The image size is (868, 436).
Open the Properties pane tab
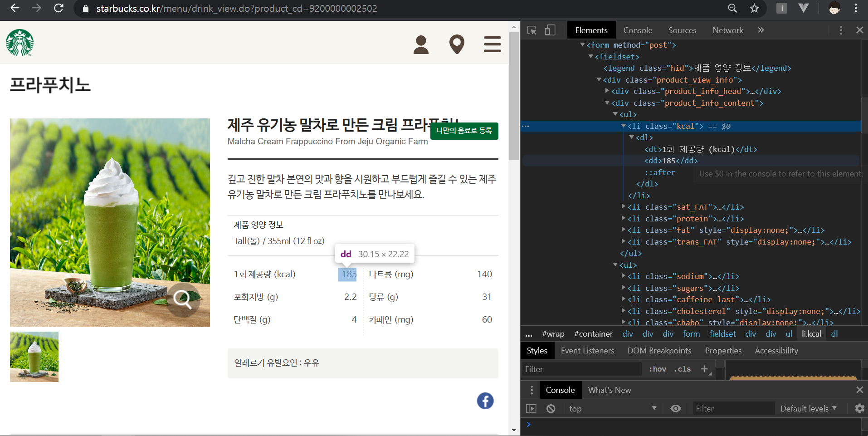tap(723, 351)
